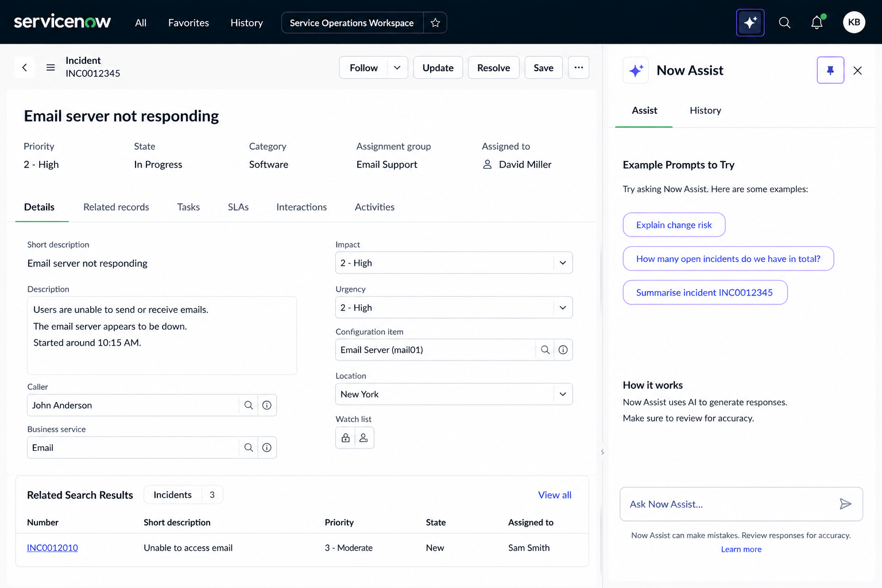Image resolution: width=882 pixels, height=588 pixels.
Task: View Caller John Anderson info icon
Action: point(267,405)
